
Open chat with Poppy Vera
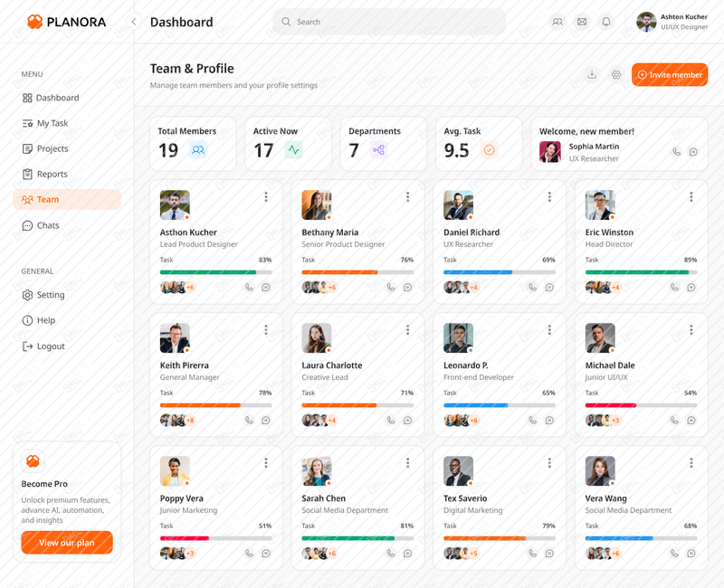pyautogui.click(x=266, y=553)
